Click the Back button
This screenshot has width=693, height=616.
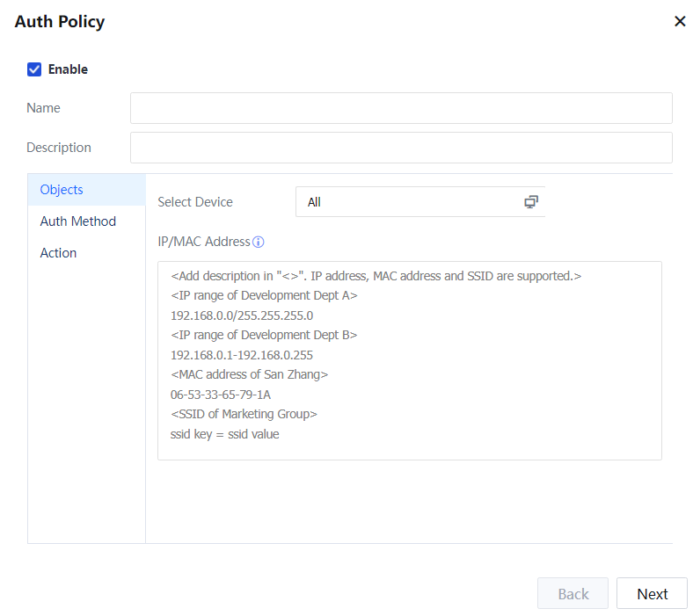click(x=573, y=594)
